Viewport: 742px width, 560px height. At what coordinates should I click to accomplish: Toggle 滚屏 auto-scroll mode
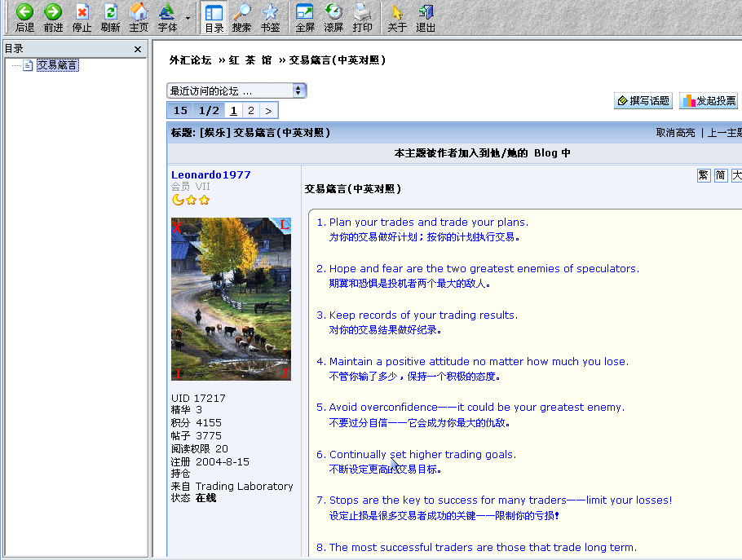pyautogui.click(x=333, y=17)
